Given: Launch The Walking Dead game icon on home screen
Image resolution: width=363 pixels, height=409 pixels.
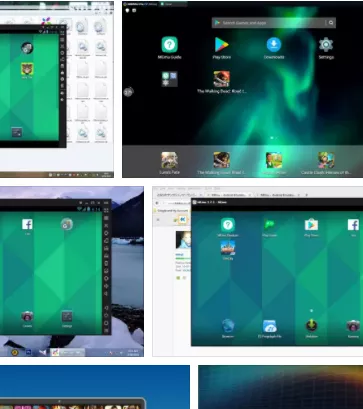Looking at the screenshot, I should tap(221, 79).
